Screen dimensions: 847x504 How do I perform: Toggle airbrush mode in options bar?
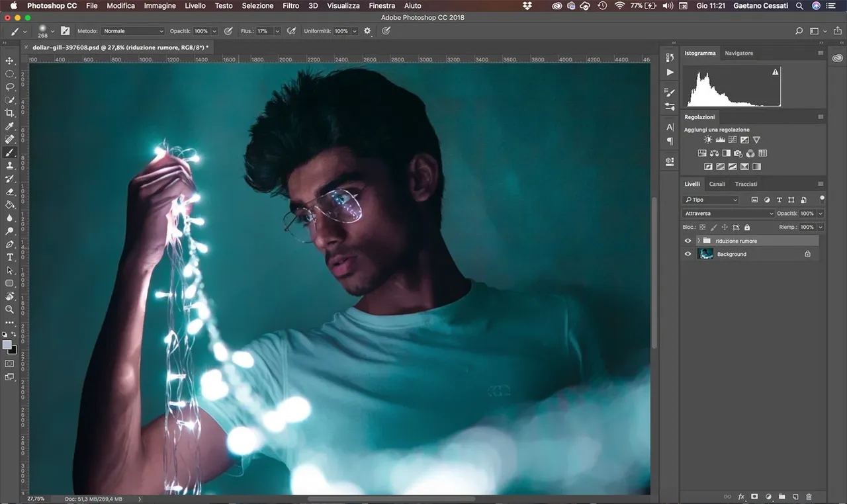click(290, 31)
